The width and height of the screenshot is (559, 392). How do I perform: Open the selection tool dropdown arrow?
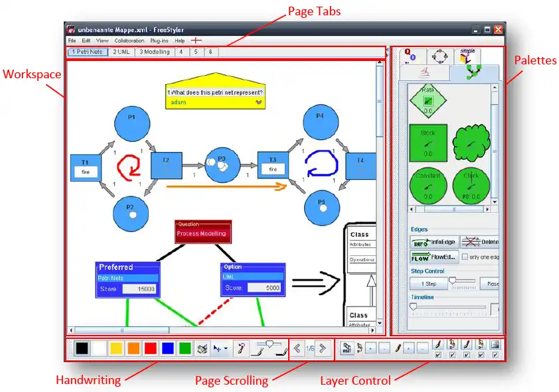[x=226, y=348]
